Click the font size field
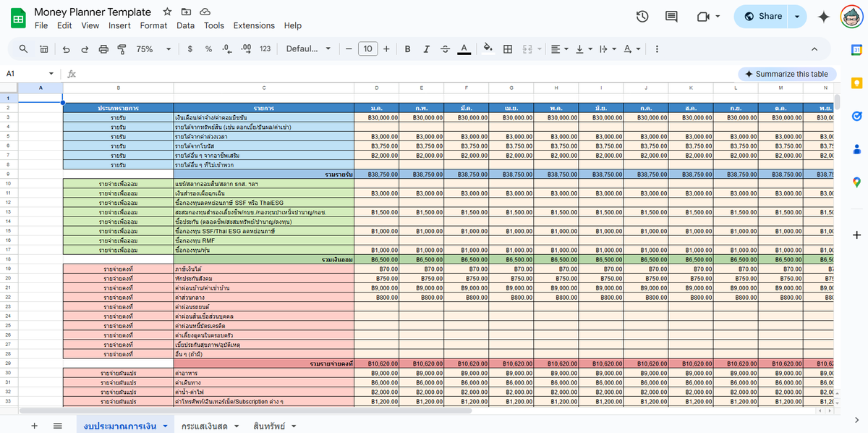 pos(367,49)
